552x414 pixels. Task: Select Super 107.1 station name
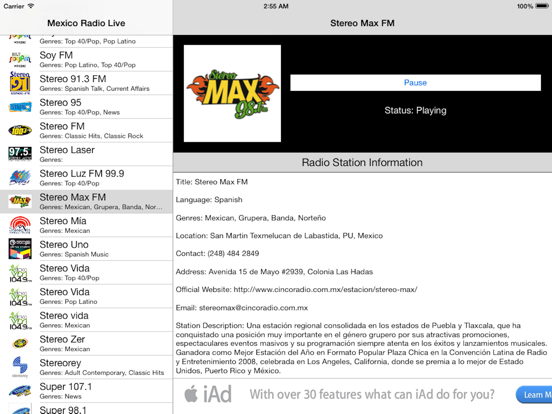pyautogui.click(x=65, y=387)
